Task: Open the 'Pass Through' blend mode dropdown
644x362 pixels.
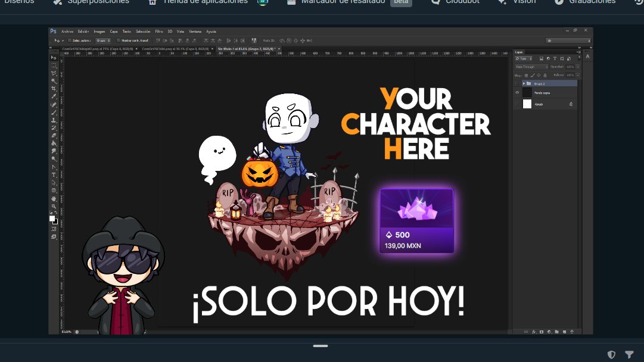Action: click(x=531, y=67)
